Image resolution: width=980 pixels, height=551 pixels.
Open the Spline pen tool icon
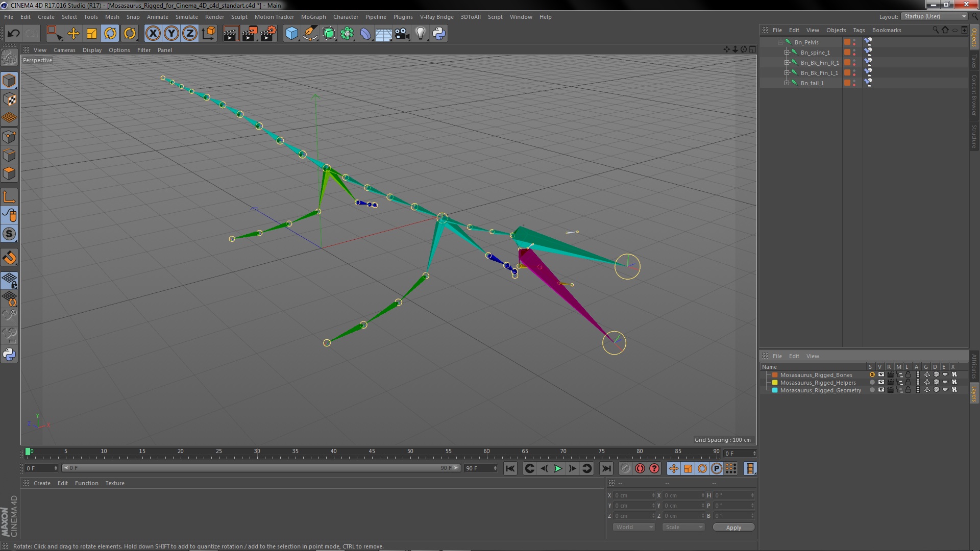point(310,34)
